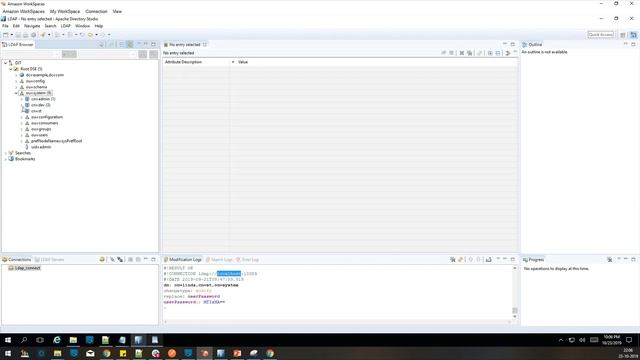This screenshot has width=640, height=360.
Task: Select the Bookmarks node
Action: (x=25, y=159)
